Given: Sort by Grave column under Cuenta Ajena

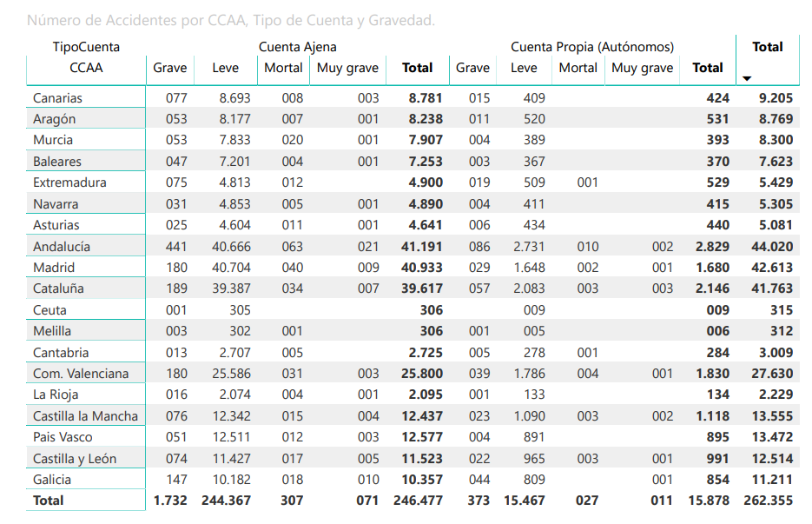Looking at the screenshot, I should [x=170, y=68].
